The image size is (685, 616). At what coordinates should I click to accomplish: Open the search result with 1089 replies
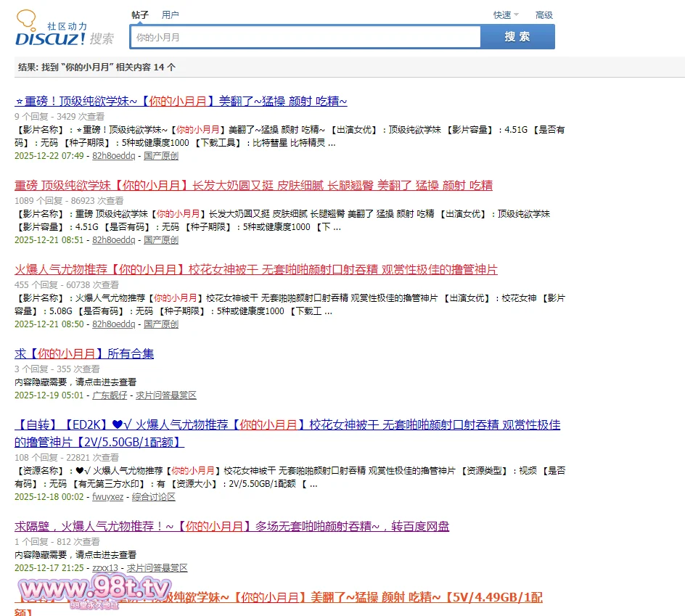(253, 185)
